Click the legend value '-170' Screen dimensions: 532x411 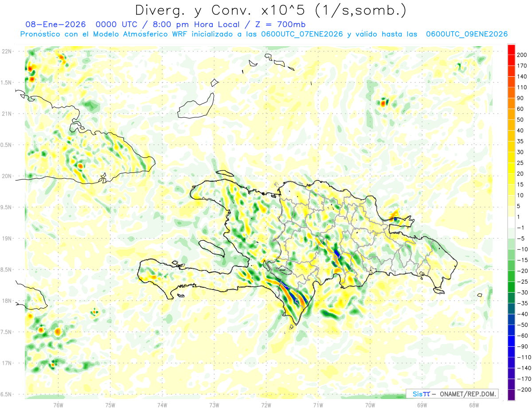(x=524, y=379)
